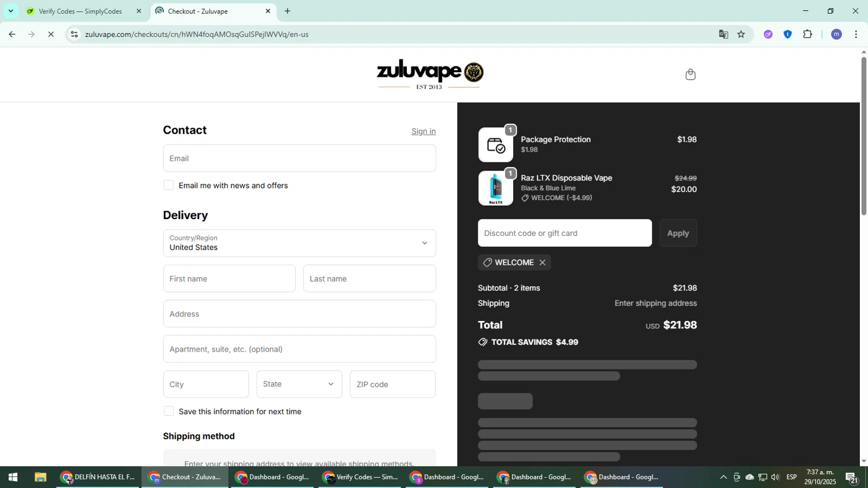
Task: Bookmark this page with star icon
Action: (x=741, y=34)
